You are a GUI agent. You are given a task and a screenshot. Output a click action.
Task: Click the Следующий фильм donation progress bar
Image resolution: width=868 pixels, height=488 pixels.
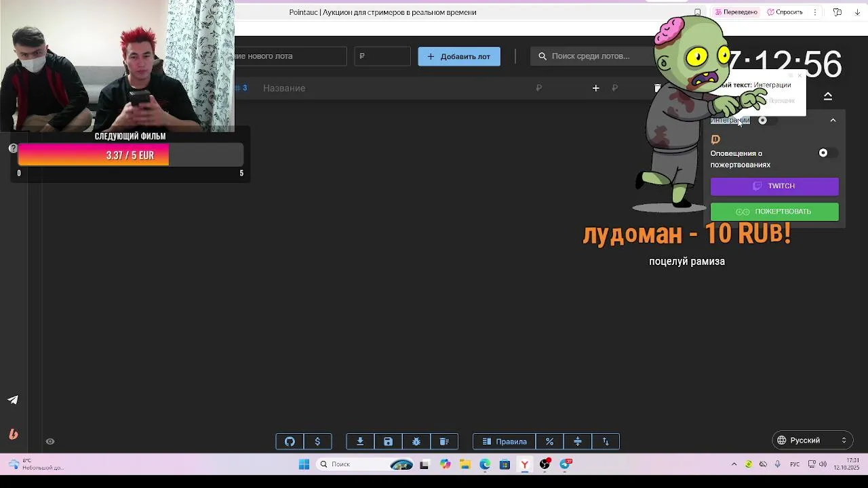pyautogui.click(x=130, y=155)
